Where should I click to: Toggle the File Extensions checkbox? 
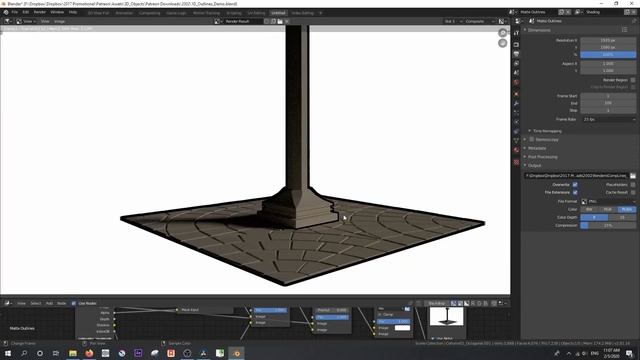pos(575,192)
